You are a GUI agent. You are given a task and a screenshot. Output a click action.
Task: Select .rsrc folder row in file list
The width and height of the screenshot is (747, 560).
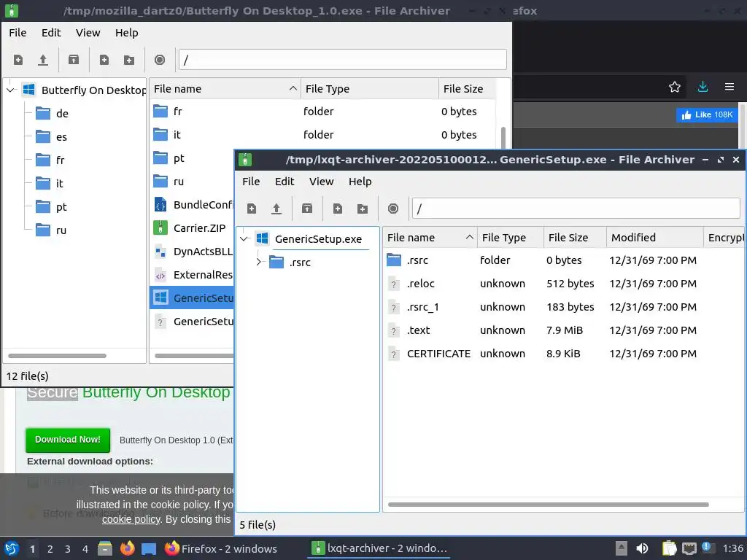coord(564,260)
